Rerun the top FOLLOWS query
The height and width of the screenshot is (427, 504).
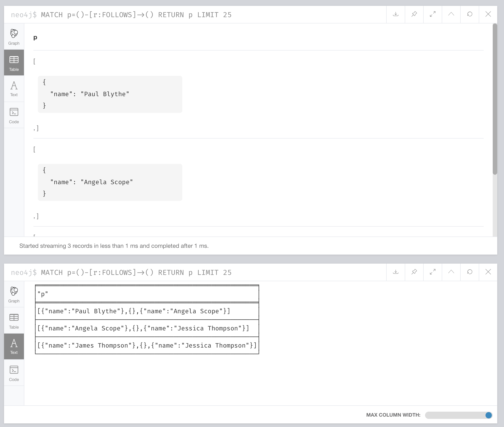[x=469, y=14]
